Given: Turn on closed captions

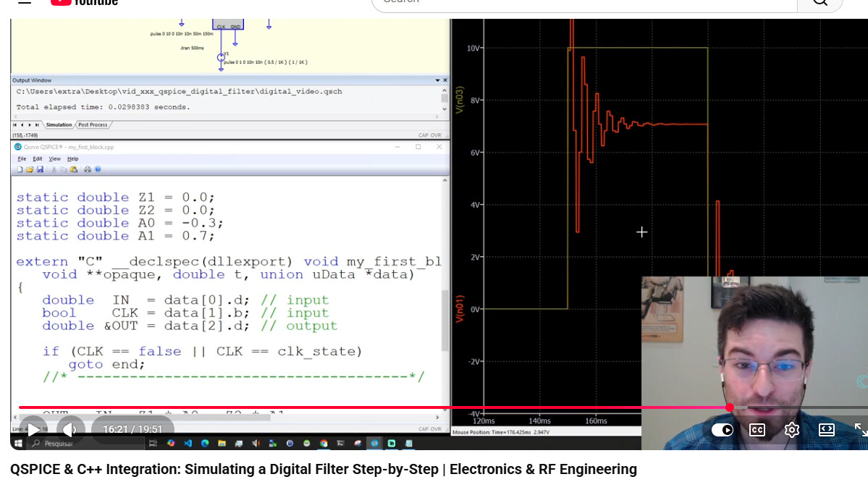Looking at the screenshot, I should (757, 430).
